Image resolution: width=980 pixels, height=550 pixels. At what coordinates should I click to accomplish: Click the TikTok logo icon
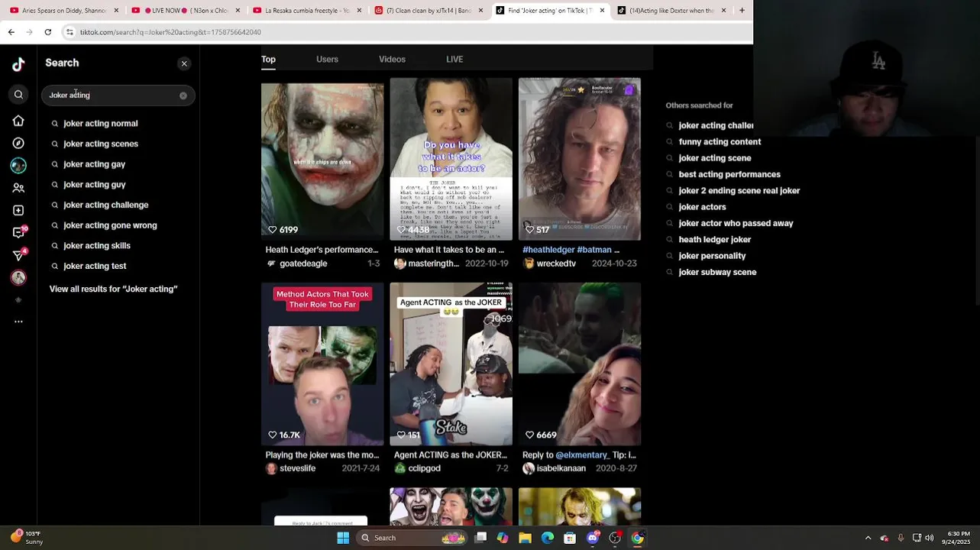pyautogui.click(x=18, y=64)
